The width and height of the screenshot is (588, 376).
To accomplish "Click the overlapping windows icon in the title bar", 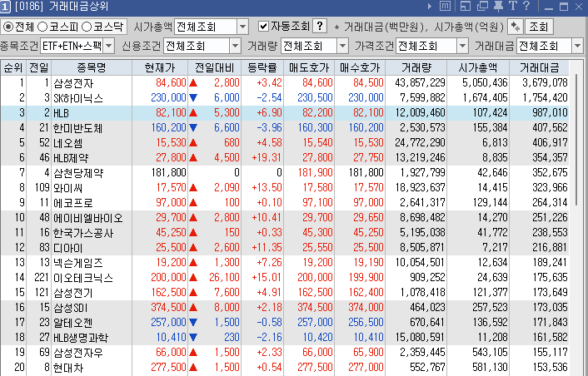I will [482, 6].
